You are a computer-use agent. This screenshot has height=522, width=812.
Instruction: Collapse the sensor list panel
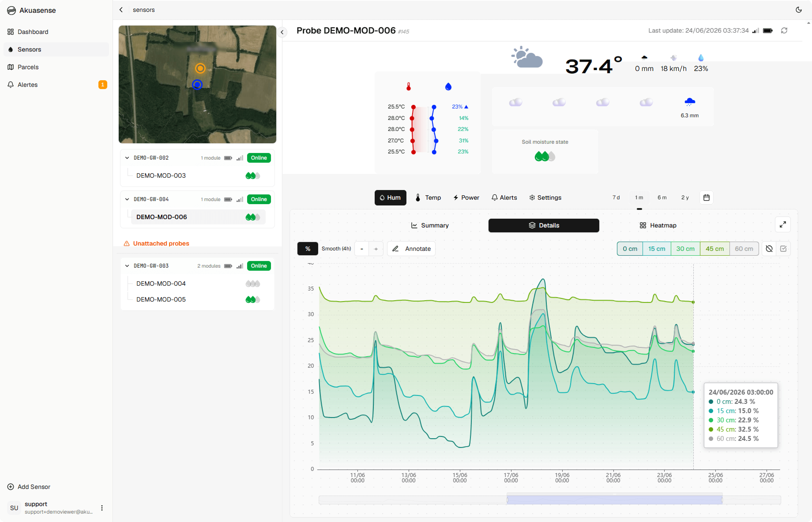point(282,32)
